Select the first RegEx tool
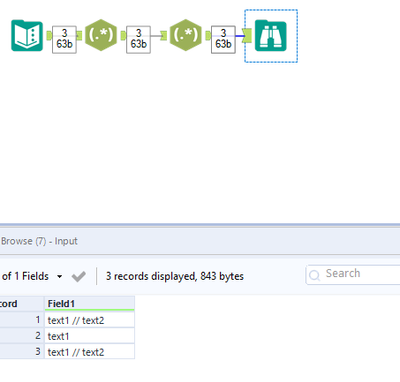 (x=101, y=35)
